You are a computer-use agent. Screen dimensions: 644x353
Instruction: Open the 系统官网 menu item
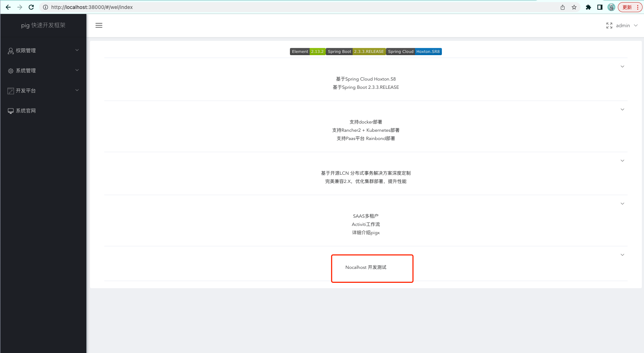43,111
